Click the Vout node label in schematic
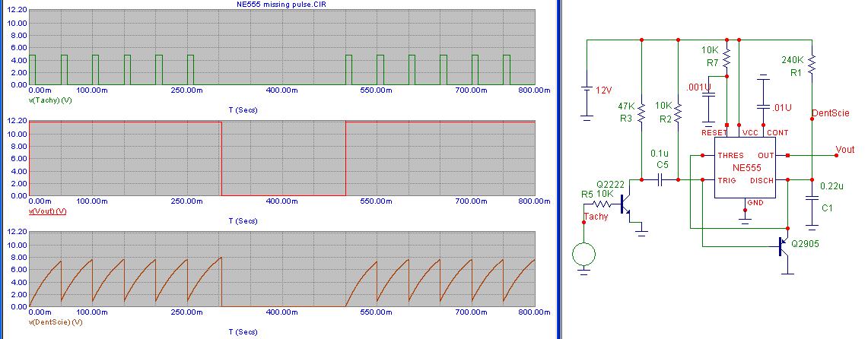 click(x=845, y=149)
